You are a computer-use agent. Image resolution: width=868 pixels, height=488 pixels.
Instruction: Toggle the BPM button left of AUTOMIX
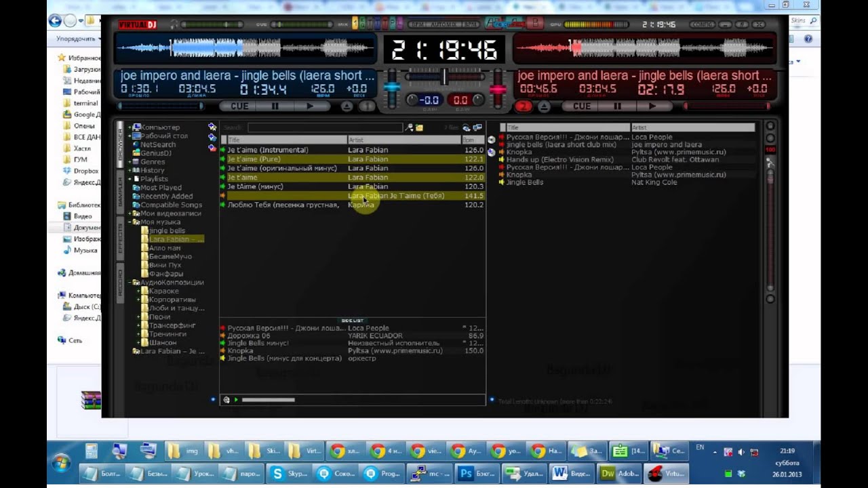[x=417, y=24]
